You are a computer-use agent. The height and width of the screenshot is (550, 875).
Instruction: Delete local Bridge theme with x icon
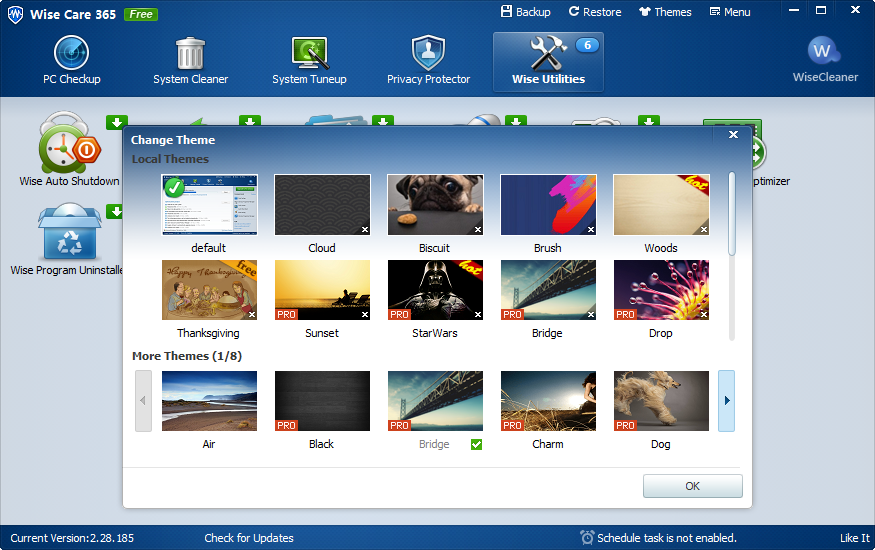pos(590,315)
